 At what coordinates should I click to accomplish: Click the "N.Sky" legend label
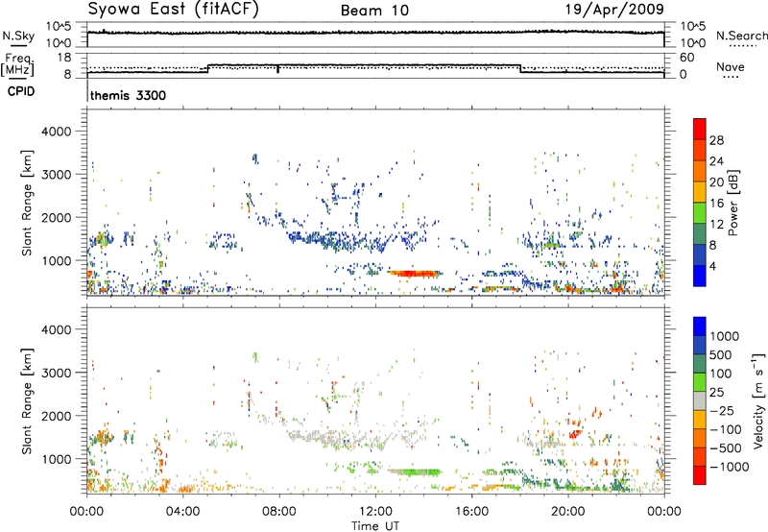[18, 36]
